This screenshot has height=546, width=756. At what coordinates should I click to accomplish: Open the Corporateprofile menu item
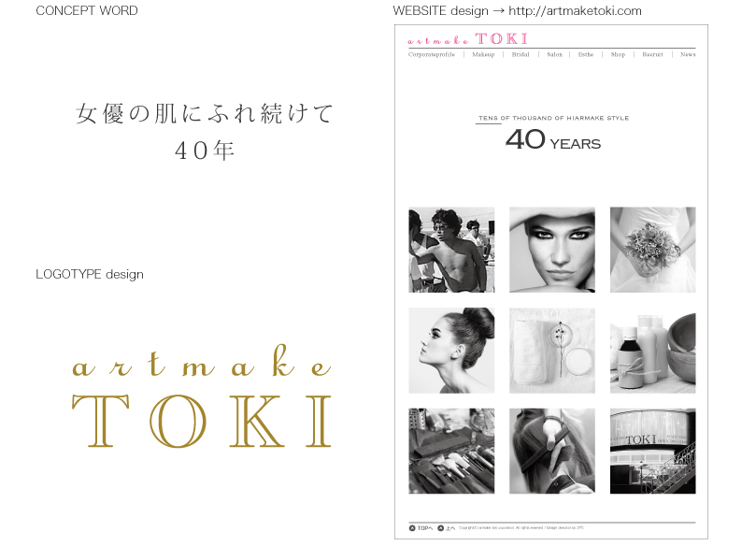click(432, 55)
